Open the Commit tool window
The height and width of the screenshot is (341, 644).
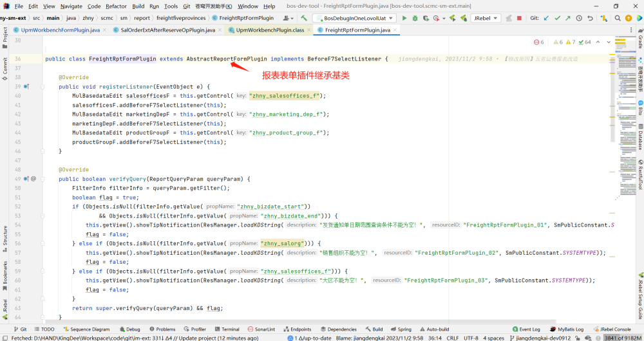coord(5,68)
